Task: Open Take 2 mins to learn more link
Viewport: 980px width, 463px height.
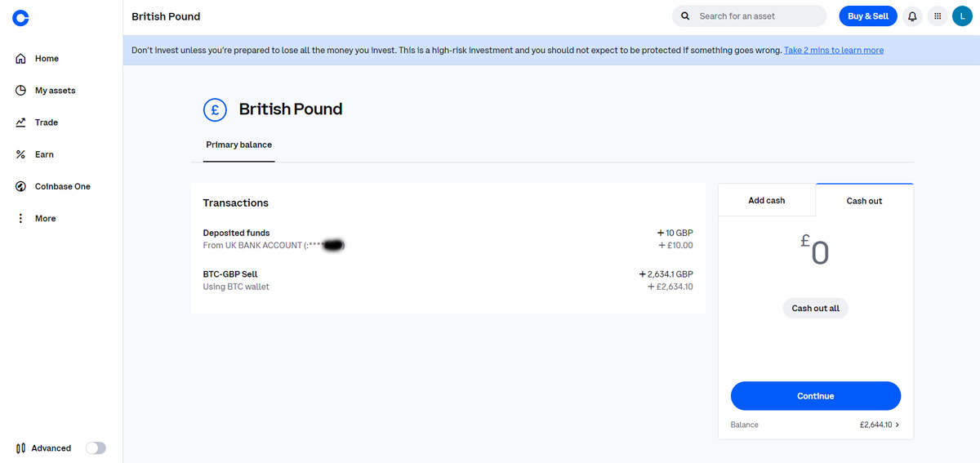Action: coord(834,51)
